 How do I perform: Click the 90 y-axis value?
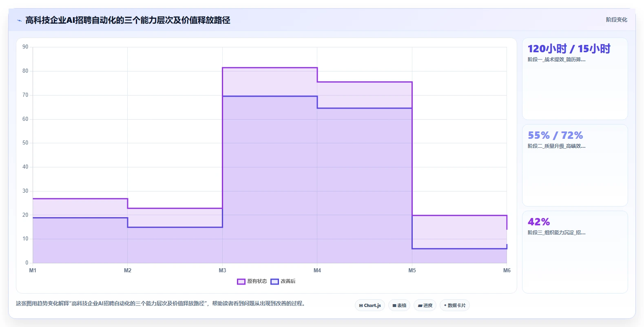[25, 47]
